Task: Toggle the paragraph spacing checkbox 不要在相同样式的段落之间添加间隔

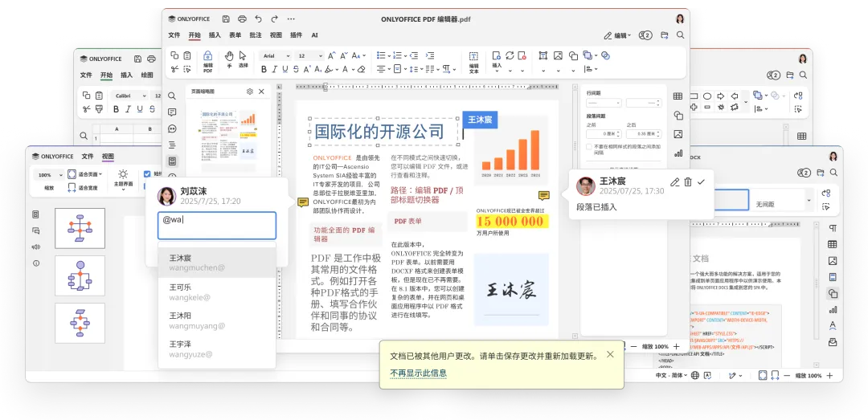Action: (590, 147)
